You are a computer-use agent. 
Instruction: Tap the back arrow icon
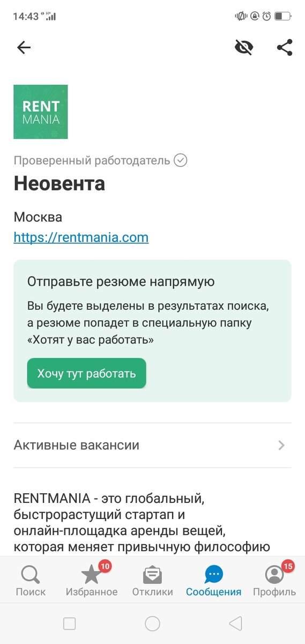24,48
